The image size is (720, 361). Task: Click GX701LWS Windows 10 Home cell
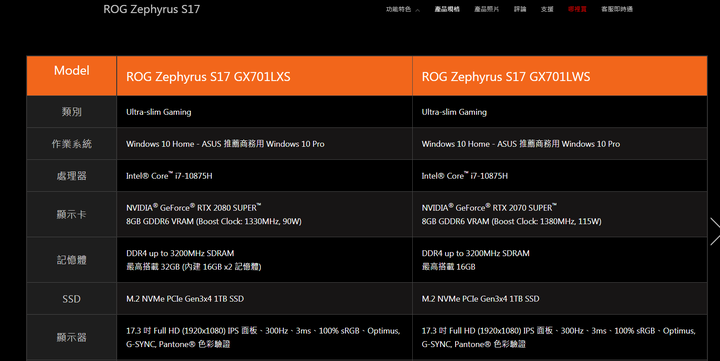coord(560,144)
